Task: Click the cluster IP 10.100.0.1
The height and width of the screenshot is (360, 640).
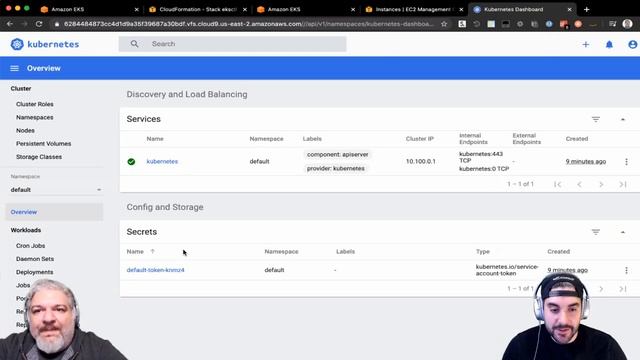Action: pyautogui.click(x=420, y=162)
